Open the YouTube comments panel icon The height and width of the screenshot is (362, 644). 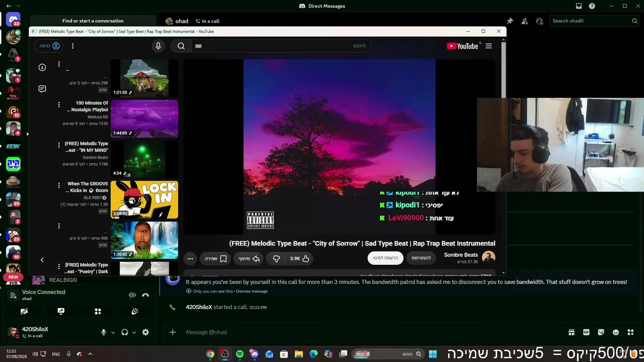pos(42,89)
